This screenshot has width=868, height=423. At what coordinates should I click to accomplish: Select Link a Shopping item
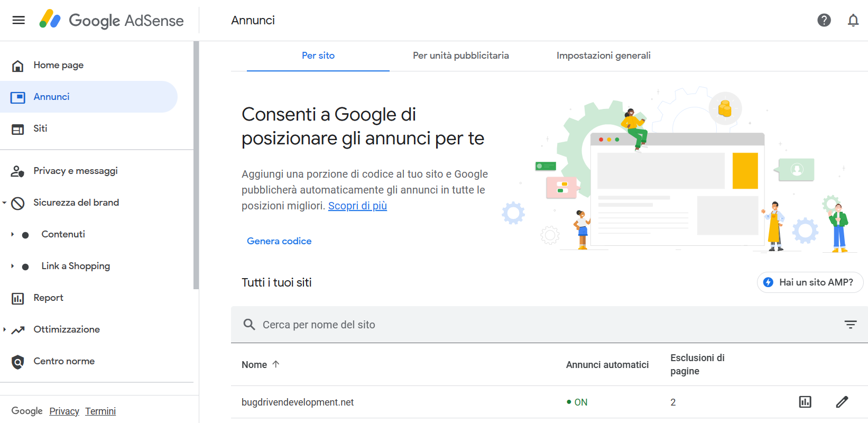click(76, 266)
